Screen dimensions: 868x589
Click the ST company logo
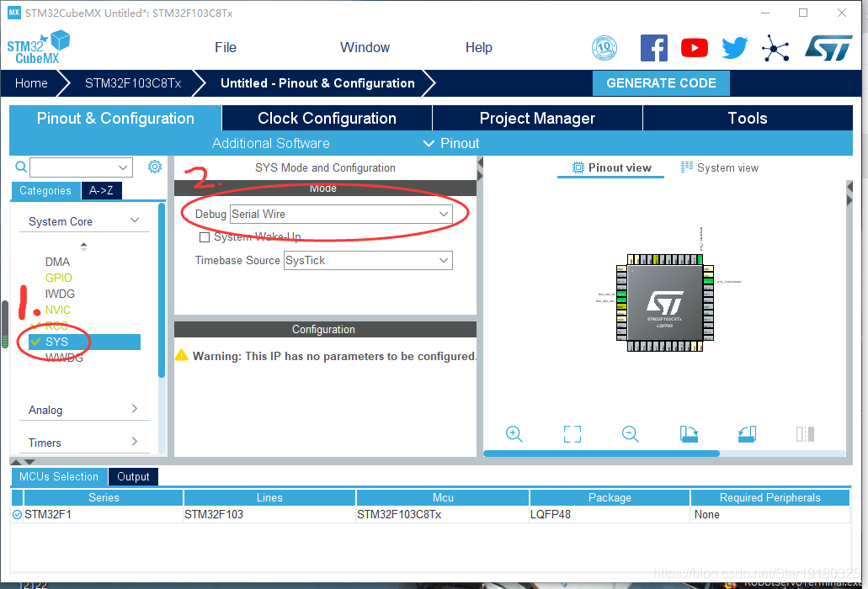[828, 48]
